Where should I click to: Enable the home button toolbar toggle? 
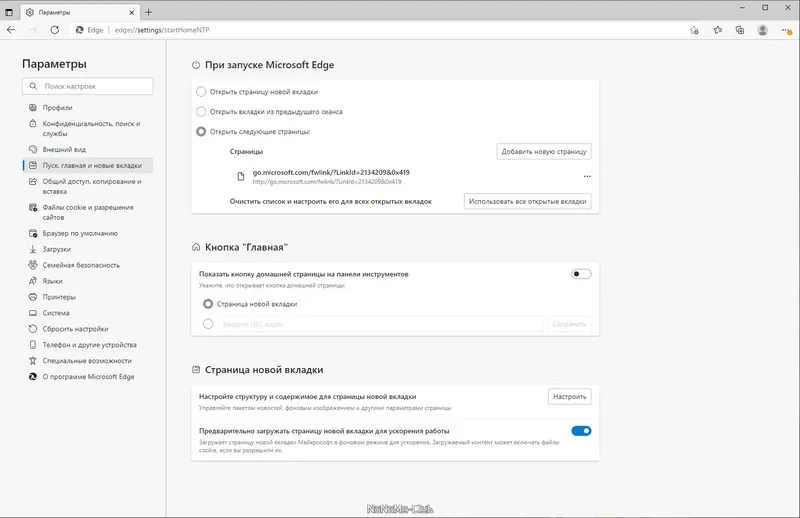[581, 274]
